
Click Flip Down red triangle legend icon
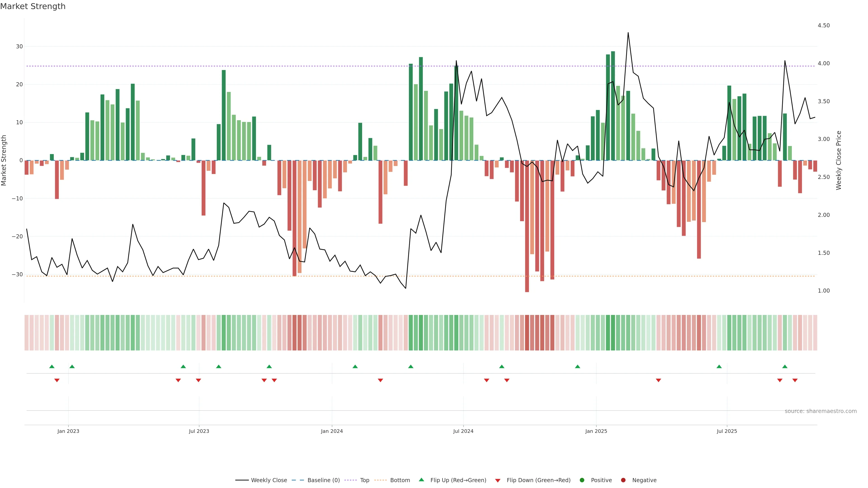pos(498,480)
